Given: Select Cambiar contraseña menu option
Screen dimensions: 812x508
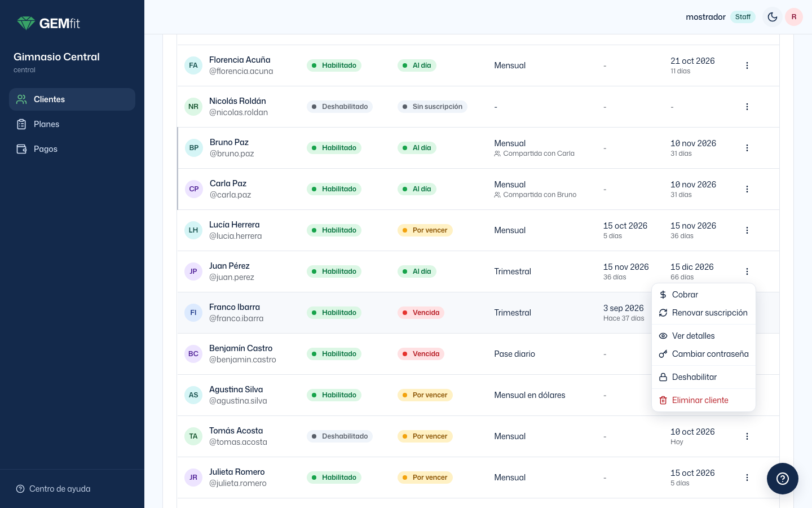Looking at the screenshot, I should [704, 354].
